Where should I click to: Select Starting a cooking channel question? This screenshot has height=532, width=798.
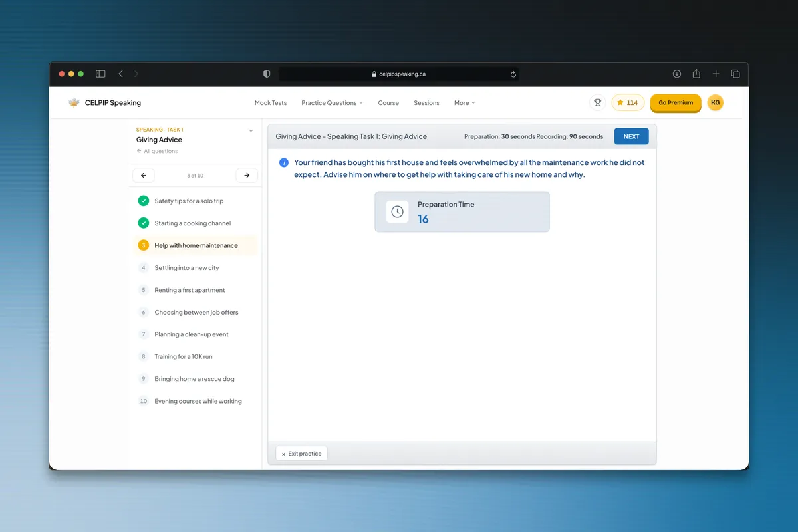[196, 223]
